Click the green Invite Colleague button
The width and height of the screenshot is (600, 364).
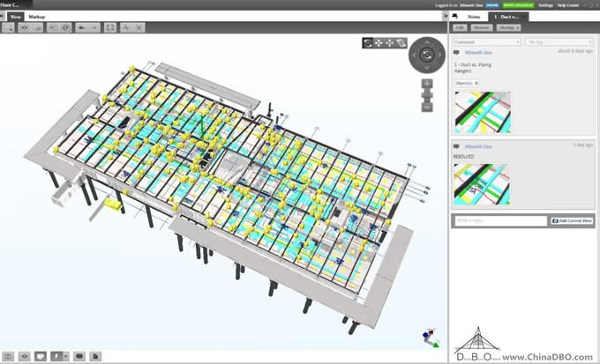pos(518,5)
